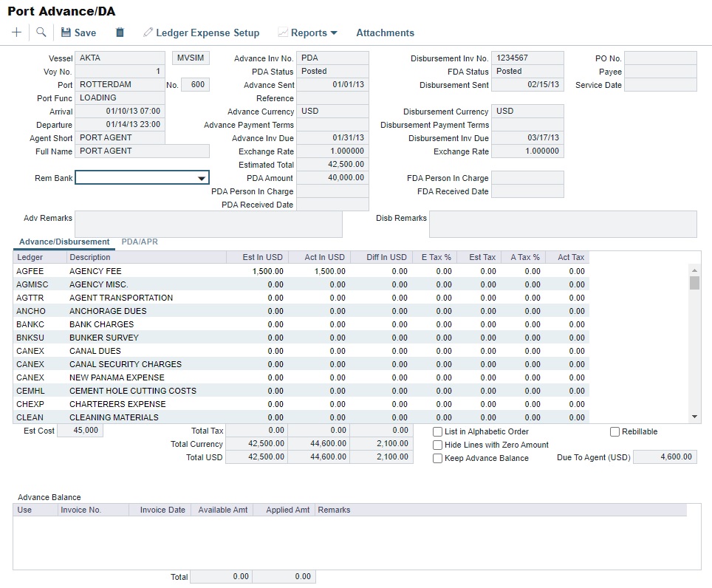Screen dimensions: 712x588
Task: Check Hide Lines with Zero Amount
Action: tap(437, 445)
